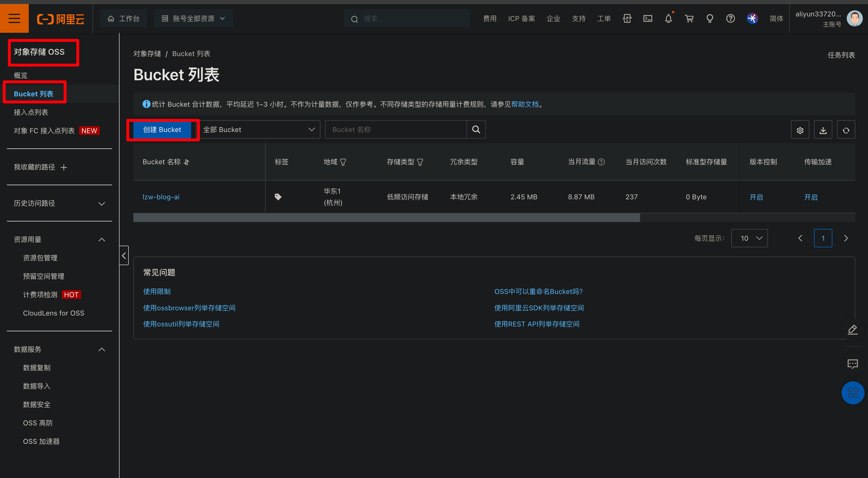Open the All Bucket filter dropdown
868x478 pixels.
click(x=259, y=129)
